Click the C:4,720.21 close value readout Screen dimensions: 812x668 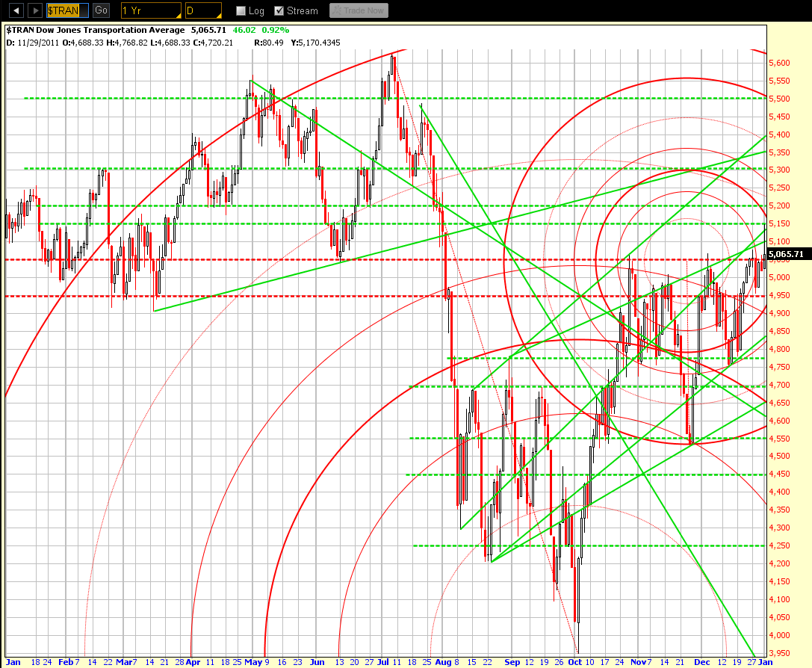coord(213,43)
